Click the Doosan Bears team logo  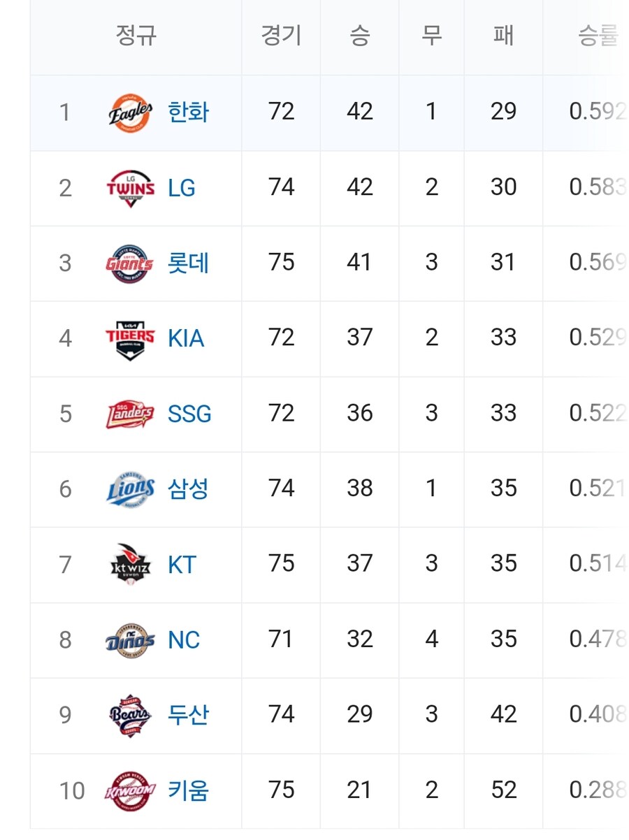point(131,716)
